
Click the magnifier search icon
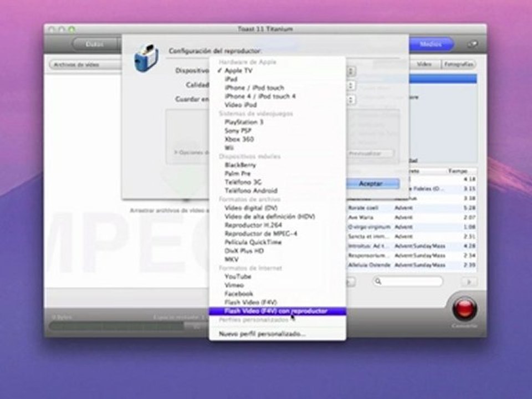coord(378,282)
